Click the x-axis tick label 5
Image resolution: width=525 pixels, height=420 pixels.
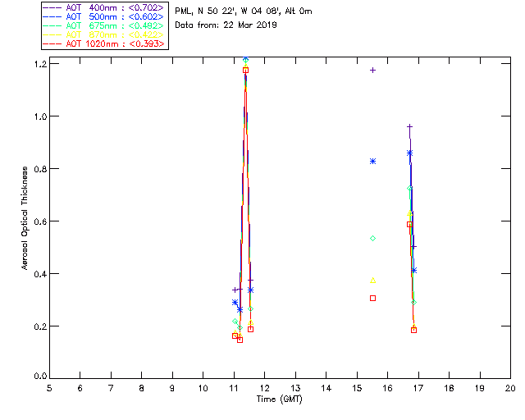[x=49, y=388]
